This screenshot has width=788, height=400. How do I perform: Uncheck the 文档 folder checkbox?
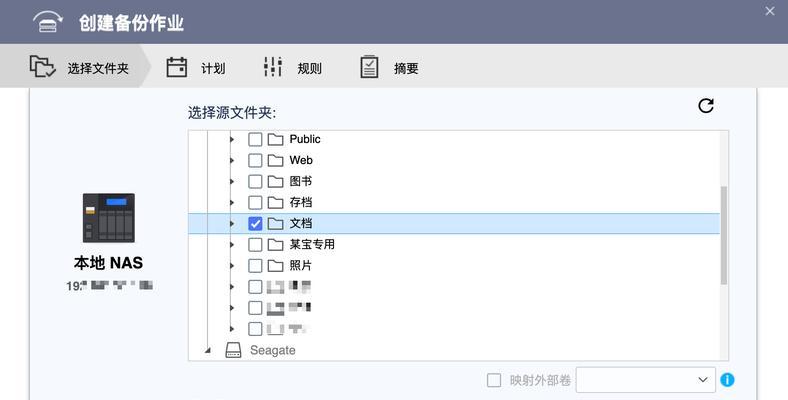coord(255,224)
